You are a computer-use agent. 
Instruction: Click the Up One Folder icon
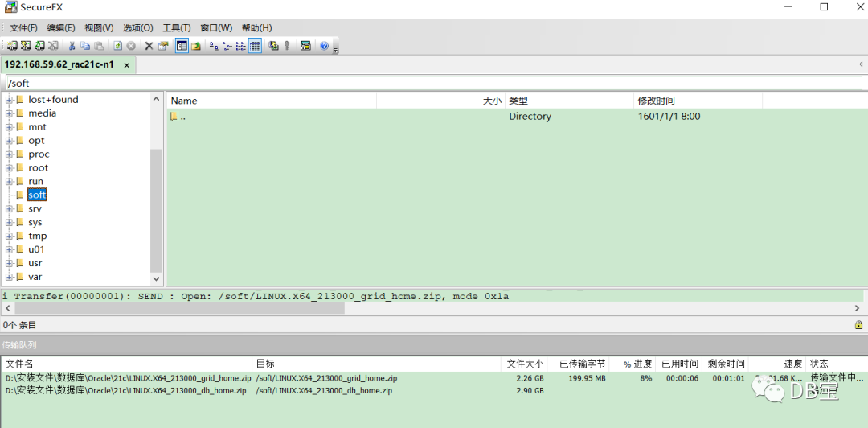[x=196, y=46]
